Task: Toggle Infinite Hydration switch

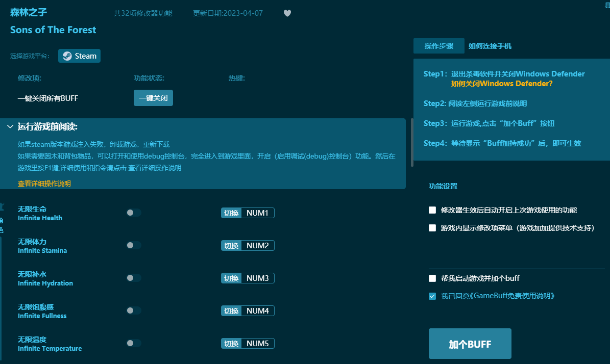Action: click(x=134, y=278)
